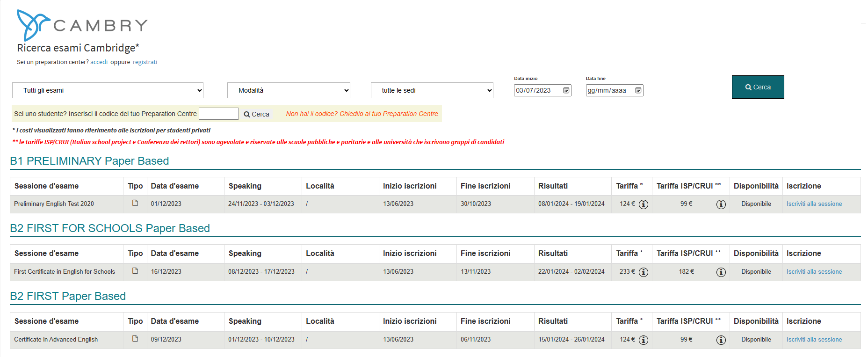Expand the 'tutte le sedi' dropdown
The width and height of the screenshot is (868, 357).
click(x=432, y=90)
